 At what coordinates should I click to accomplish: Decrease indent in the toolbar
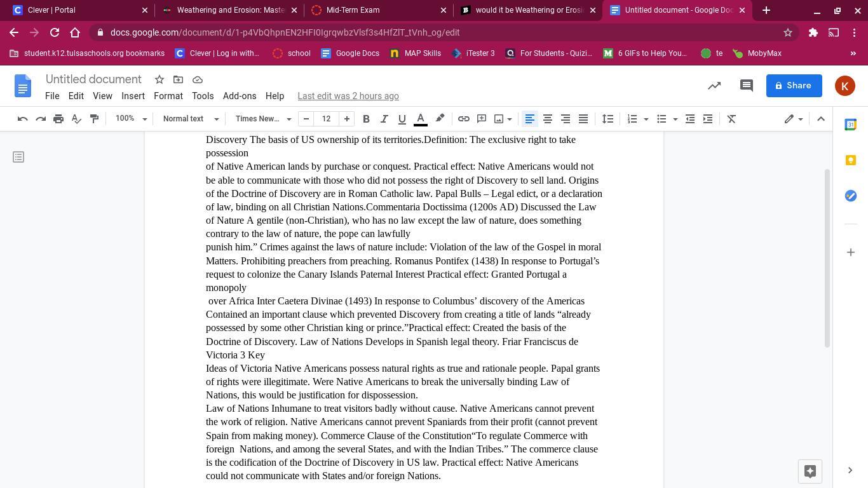(690, 119)
